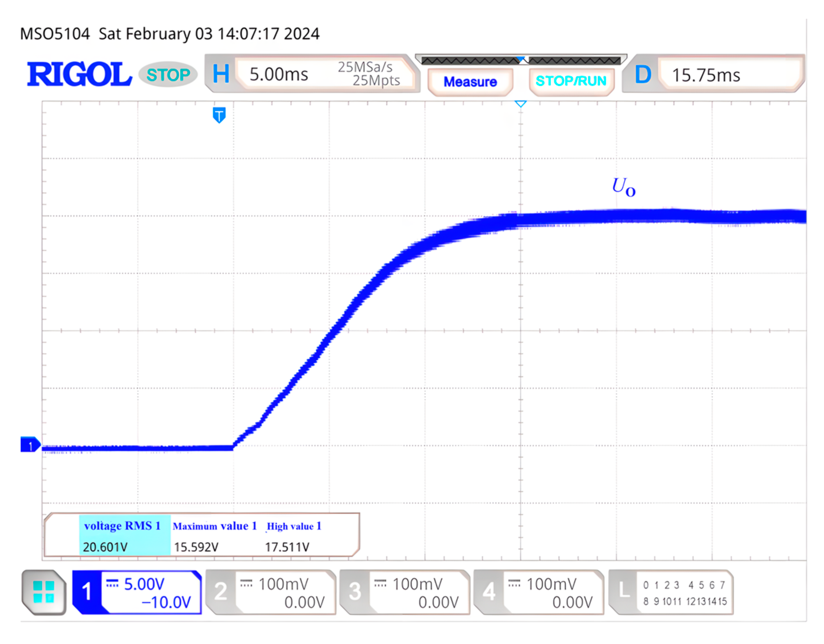
Task: Select the horizontal H timebase icon
Action: [221, 74]
